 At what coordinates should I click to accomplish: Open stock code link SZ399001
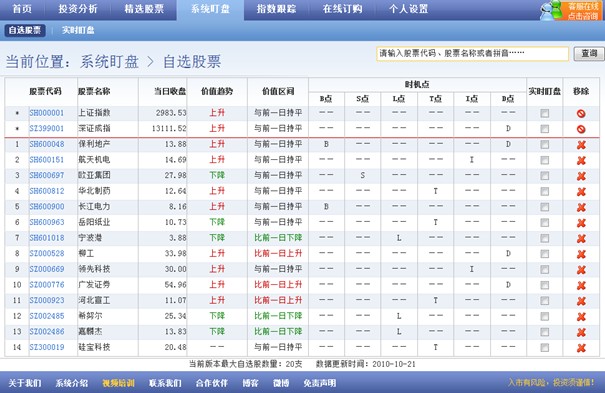[47, 128]
